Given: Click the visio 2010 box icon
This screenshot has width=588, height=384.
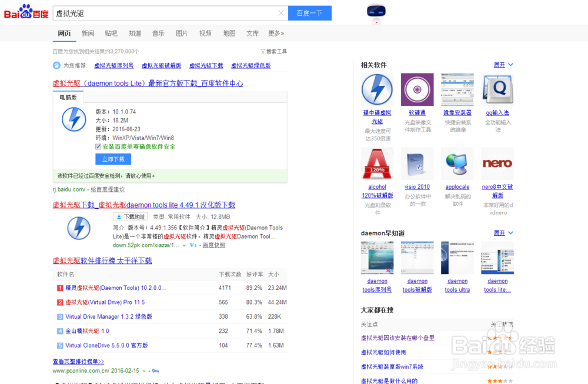Looking at the screenshot, I should point(417,163).
